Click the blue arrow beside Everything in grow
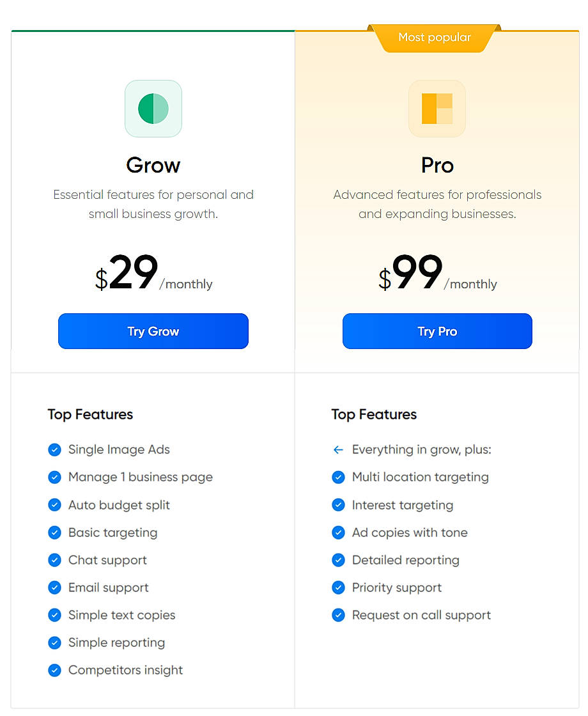This screenshot has width=588, height=716. (339, 449)
